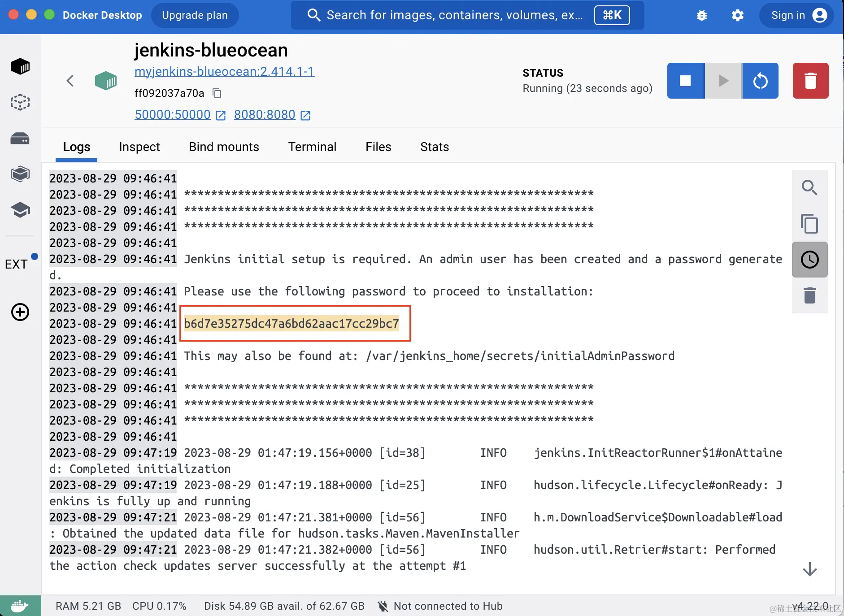Click the RAM 5.21 GB status entry
844x616 pixels.
(88, 606)
